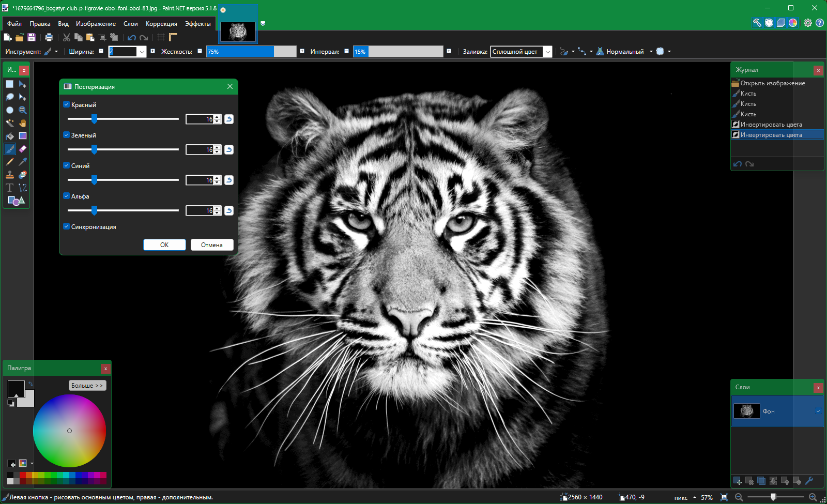Click the Save file icon
This screenshot has width=827, height=504.
click(32, 37)
